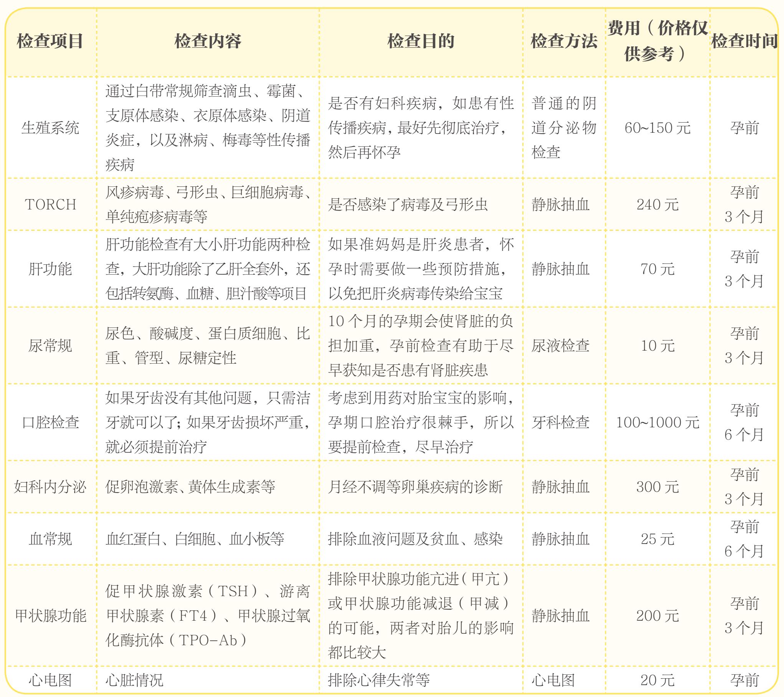Click 心电图 in the 检查方法 column
This screenshot has width=784, height=697.
tap(553, 680)
